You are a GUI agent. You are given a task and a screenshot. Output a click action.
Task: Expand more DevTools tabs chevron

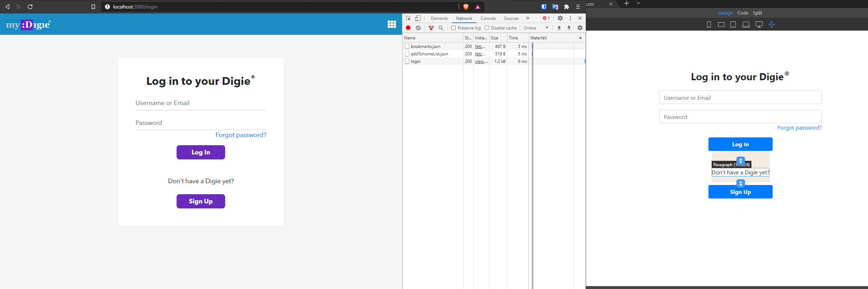tap(528, 18)
